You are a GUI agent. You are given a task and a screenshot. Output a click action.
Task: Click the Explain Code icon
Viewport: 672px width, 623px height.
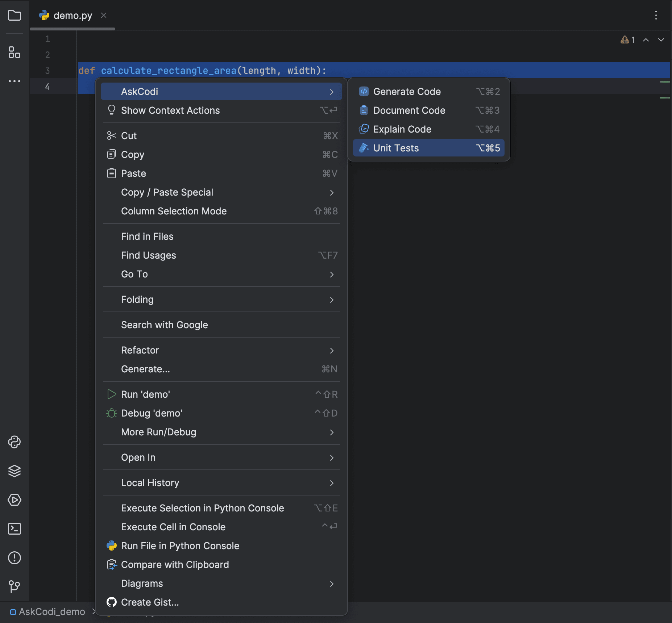coord(364,129)
